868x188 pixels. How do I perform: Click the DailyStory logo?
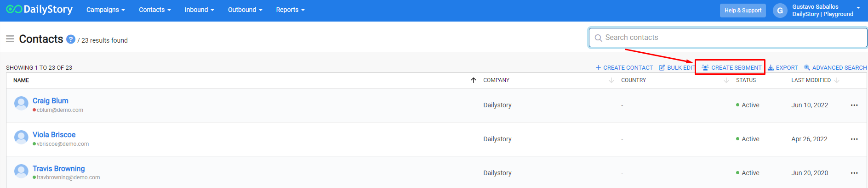[x=40, y=10]
